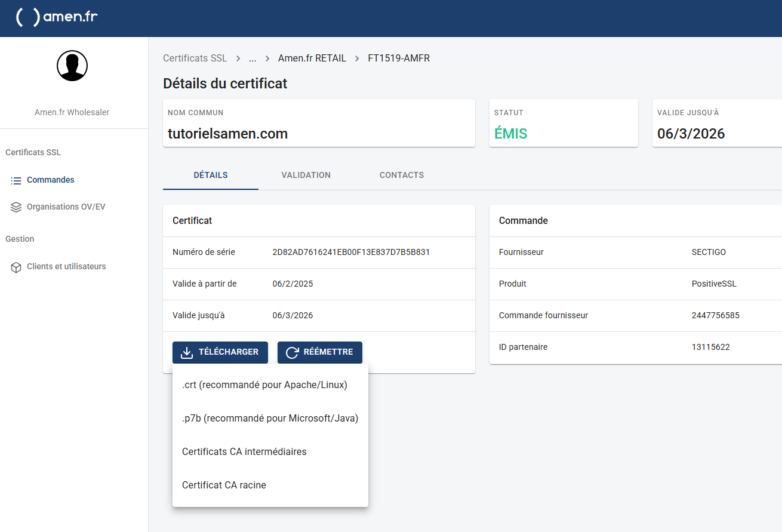
Task: Go to Certificats SSL breadcrumb link
Action: 195,59
